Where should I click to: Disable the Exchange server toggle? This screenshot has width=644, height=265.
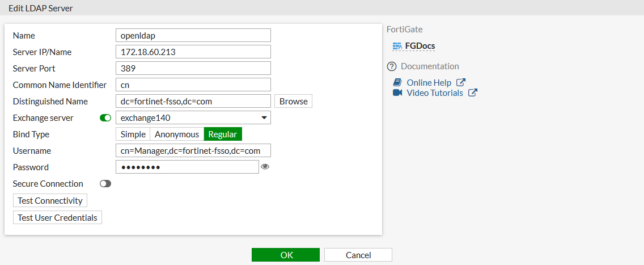click(x=105, y=118)
